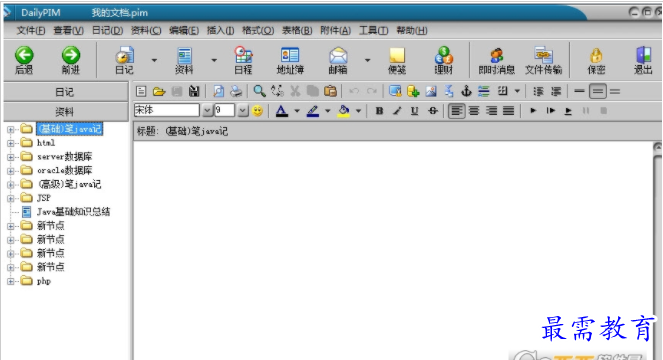Click the increase indent icon
Image resolution: width=663 pixels, height=360 pixels.
pos(556,91)
